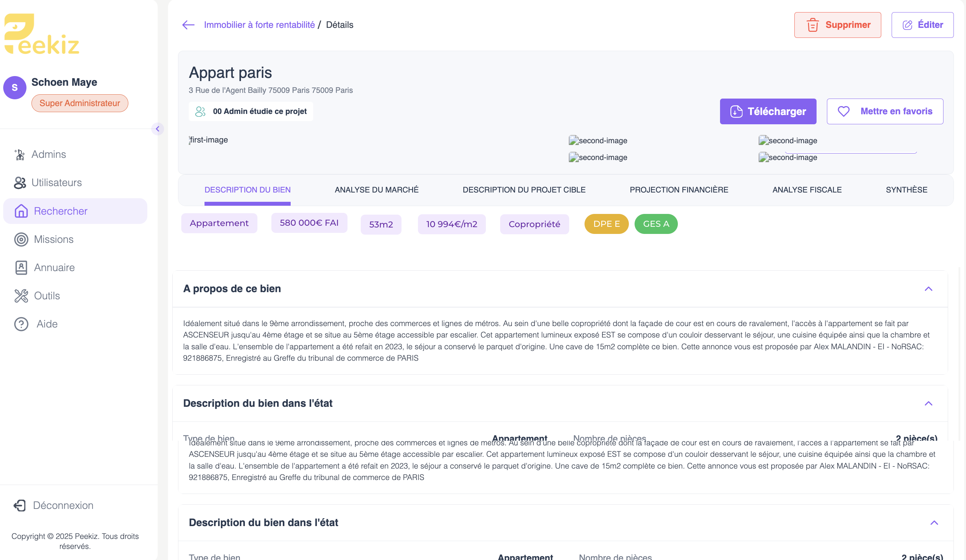Image resolution: width=966 pixels, height=560 pixels.
Task: Click the first-image thumbnail placeholder
Action: tap(209, 140)
